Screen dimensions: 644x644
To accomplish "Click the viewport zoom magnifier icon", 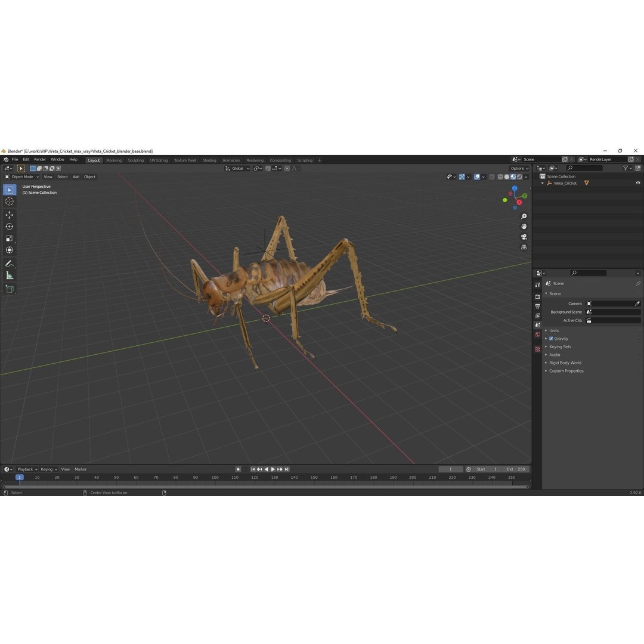I will point(524,216).
